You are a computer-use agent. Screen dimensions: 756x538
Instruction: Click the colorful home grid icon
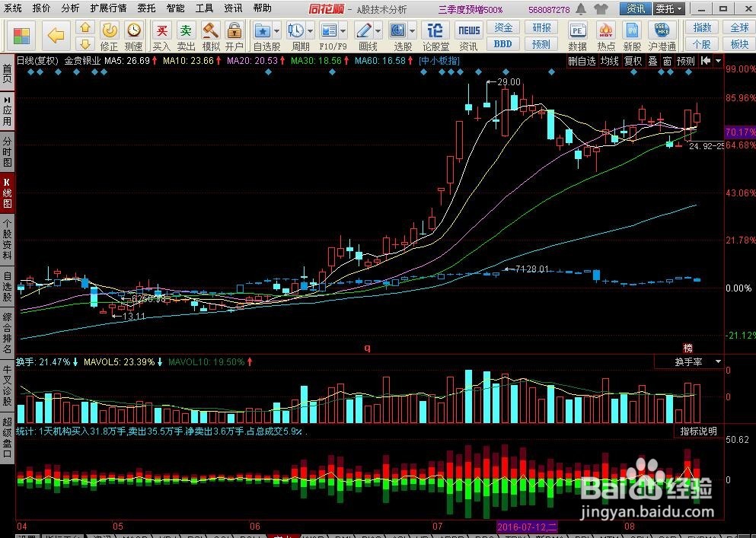21,35
